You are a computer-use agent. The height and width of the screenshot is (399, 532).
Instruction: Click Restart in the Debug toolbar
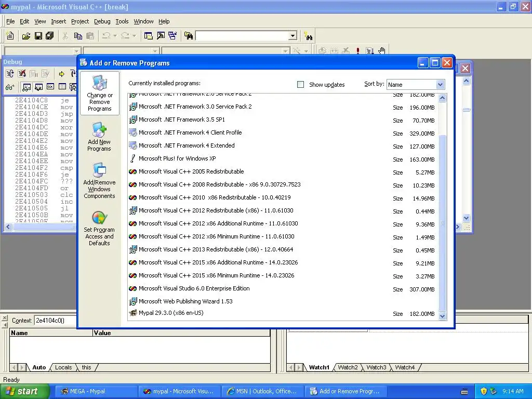pos(10,74)
